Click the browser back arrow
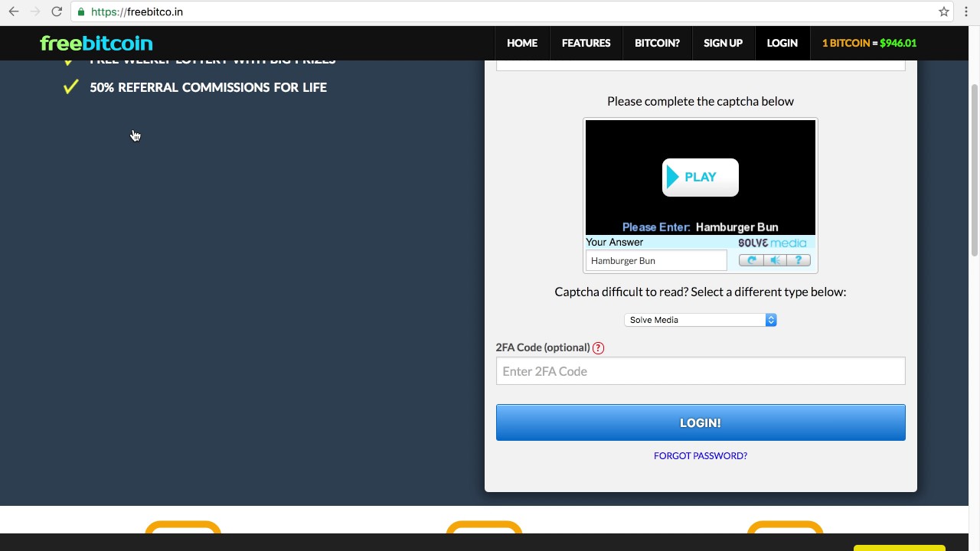Image resolution: width=980 pixels, height=551 pixels. tap(14, 11)
